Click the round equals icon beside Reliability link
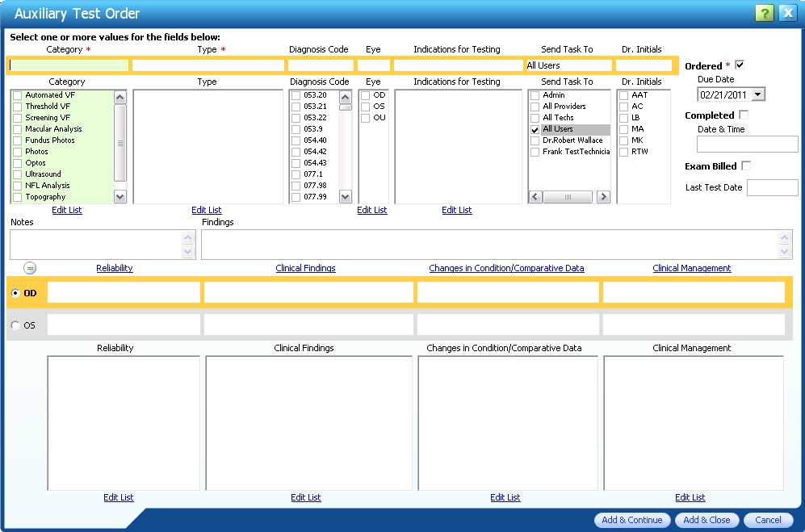Viewport: 805px width, 532px height. click(x=30, y=268)
